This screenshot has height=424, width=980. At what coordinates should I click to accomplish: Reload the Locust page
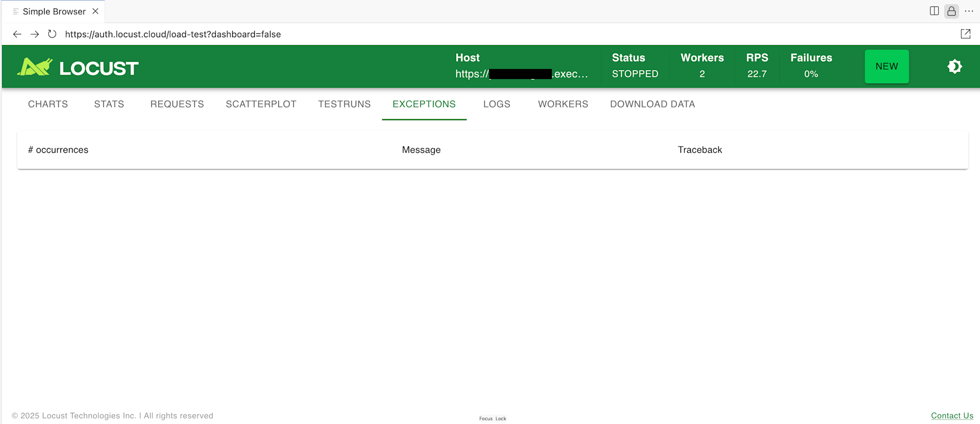click(52, 34)
